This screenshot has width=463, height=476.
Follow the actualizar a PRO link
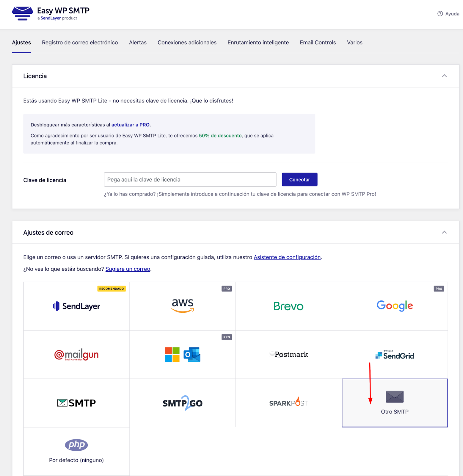pos(131,125)
